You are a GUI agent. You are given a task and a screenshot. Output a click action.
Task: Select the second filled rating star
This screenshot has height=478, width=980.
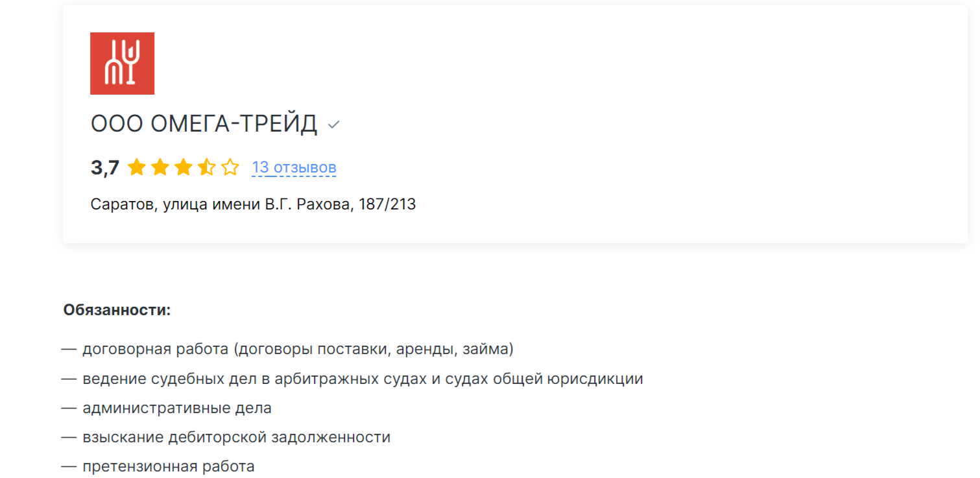tap(160, 168)
